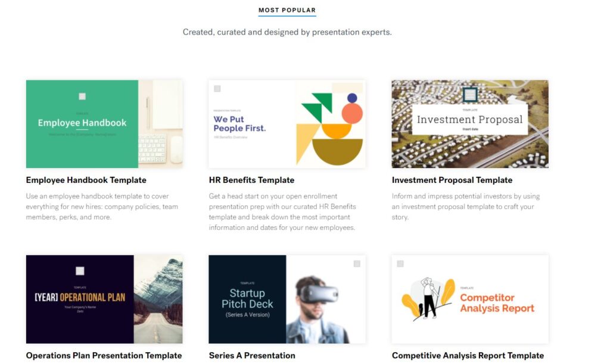Follow the Series A Presentation title link
The height and width of the screenshot is (364, 610).
pos(252,356)
